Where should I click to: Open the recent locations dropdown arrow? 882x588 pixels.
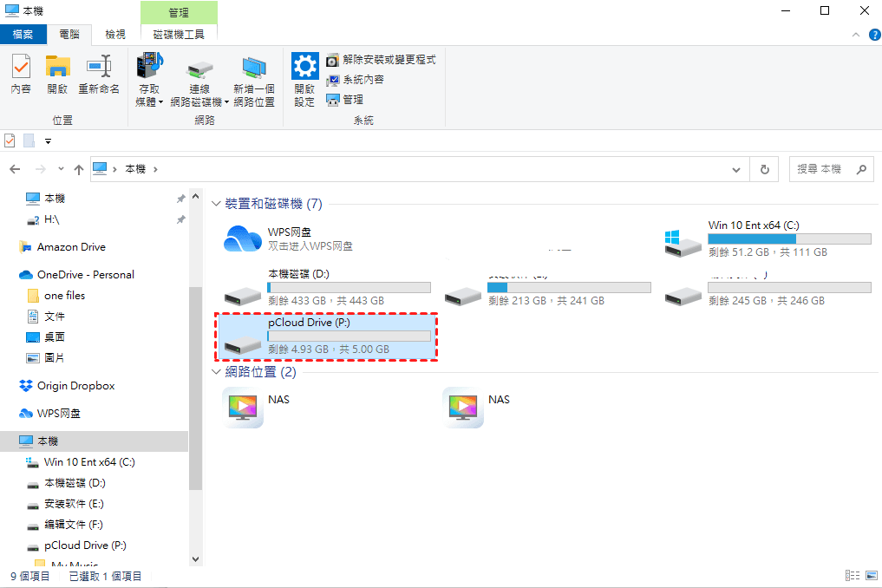click(x=61, y=169)
